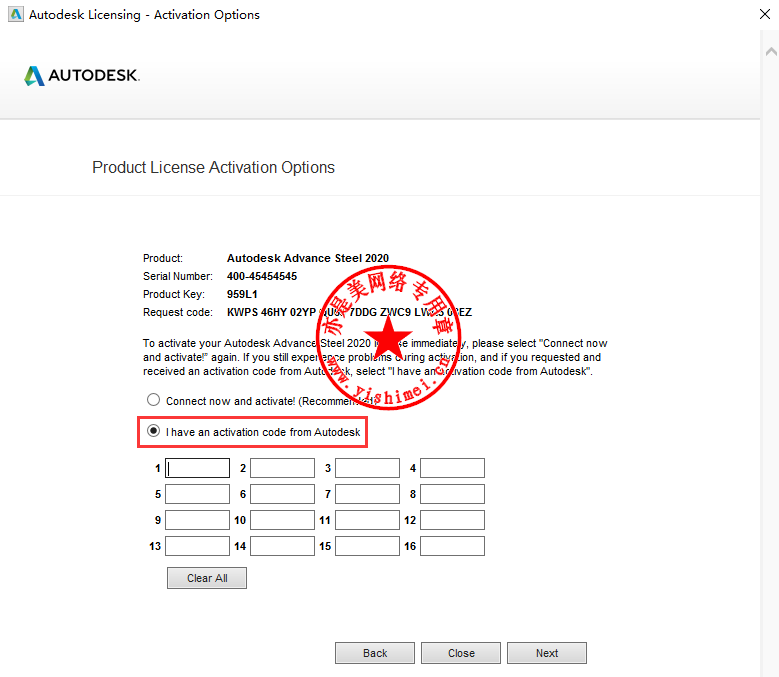Screen dimensions: 779x677
Task: Focus activation code field 9
Action: (197, 520)
